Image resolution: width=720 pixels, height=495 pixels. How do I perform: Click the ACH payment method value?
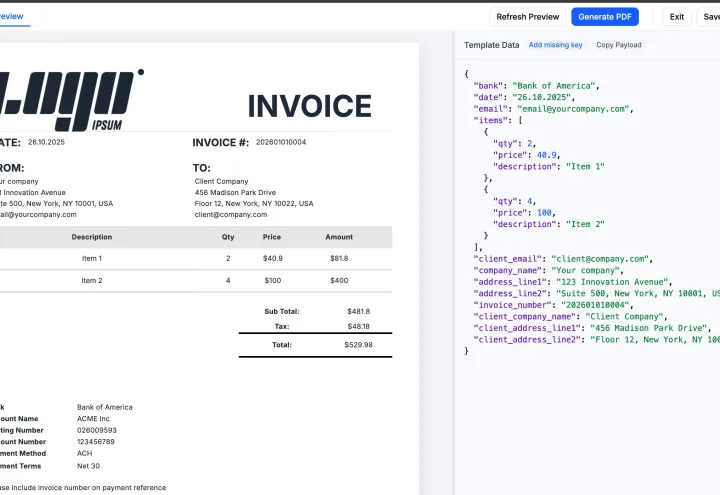click(84, 453)
